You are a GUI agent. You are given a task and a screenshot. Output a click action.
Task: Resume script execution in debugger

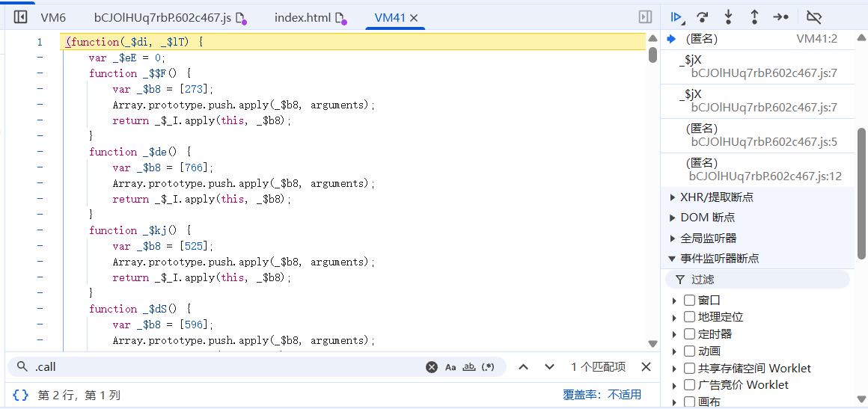click(676, 16)
